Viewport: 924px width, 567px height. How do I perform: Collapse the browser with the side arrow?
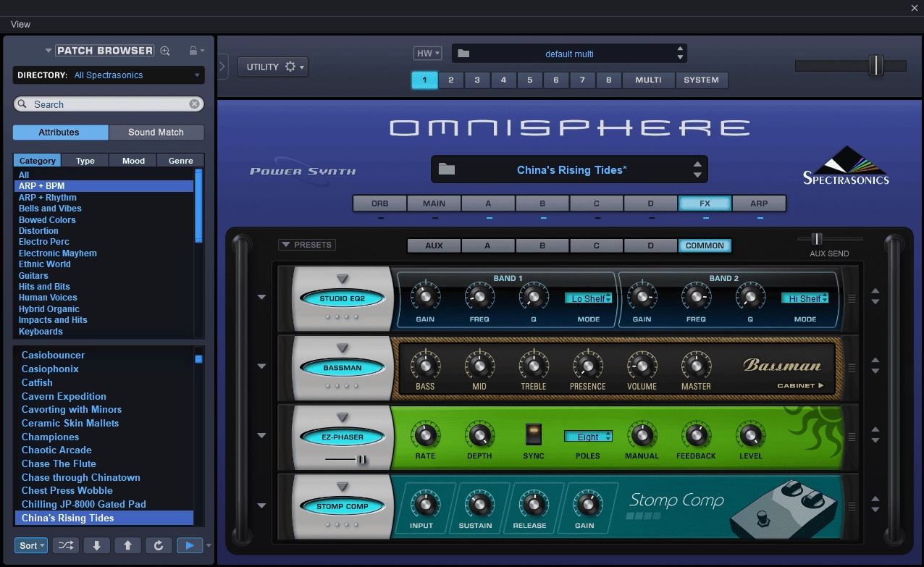[x=222, y=67]
